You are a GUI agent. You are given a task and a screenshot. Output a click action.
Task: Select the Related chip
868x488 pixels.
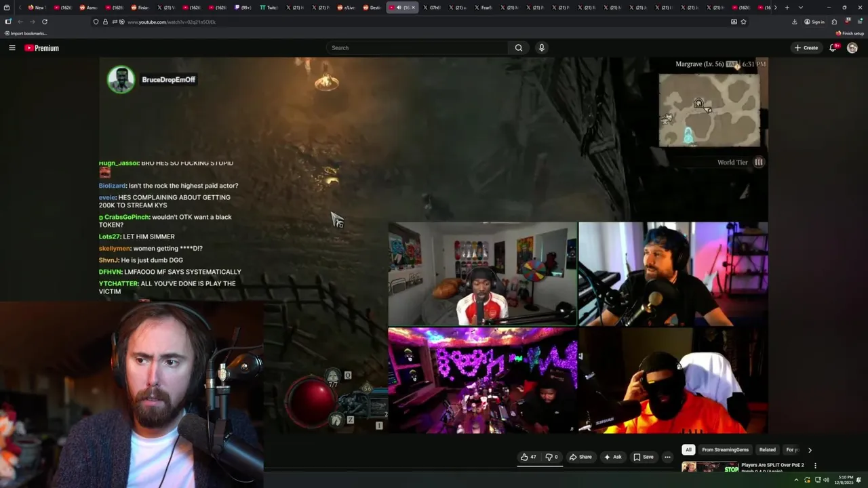coord(767,449)
